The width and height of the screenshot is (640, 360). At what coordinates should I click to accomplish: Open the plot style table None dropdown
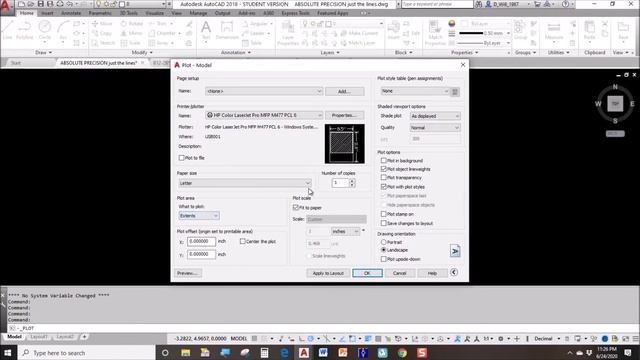pyautogui.click(x=415, y=91)
